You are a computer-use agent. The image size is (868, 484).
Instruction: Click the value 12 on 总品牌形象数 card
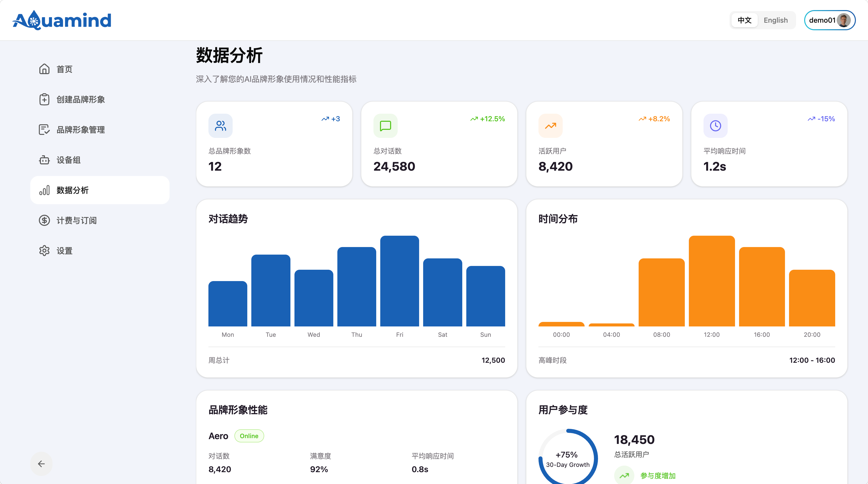point(215,166)
